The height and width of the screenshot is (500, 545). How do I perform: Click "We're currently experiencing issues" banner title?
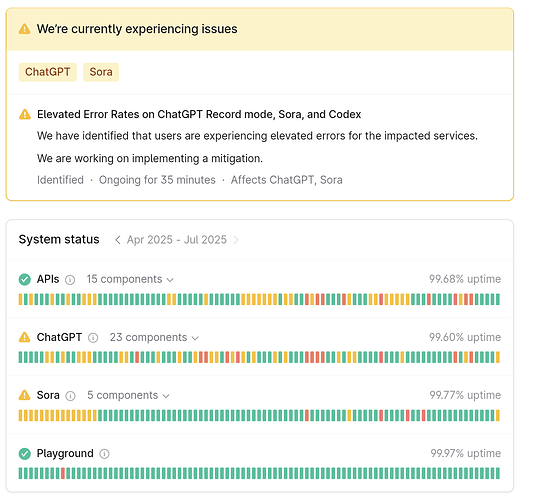pyautogui.click(x=137, y=29)
